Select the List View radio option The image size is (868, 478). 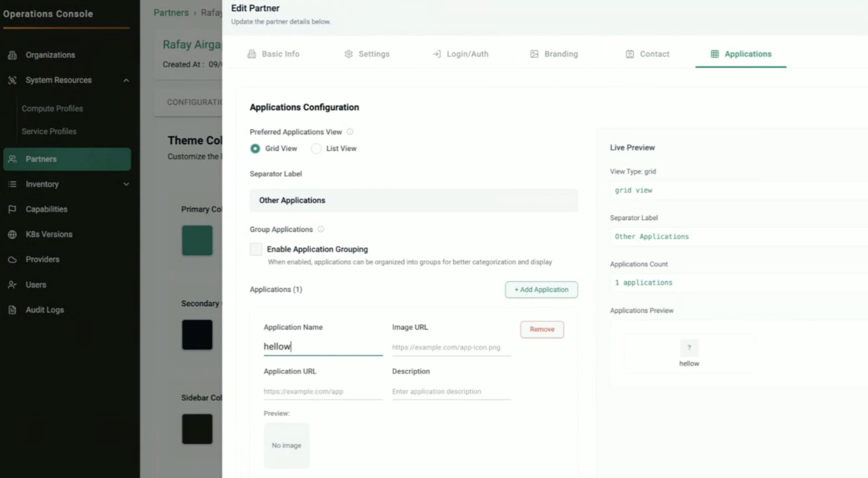coord(316,149)
